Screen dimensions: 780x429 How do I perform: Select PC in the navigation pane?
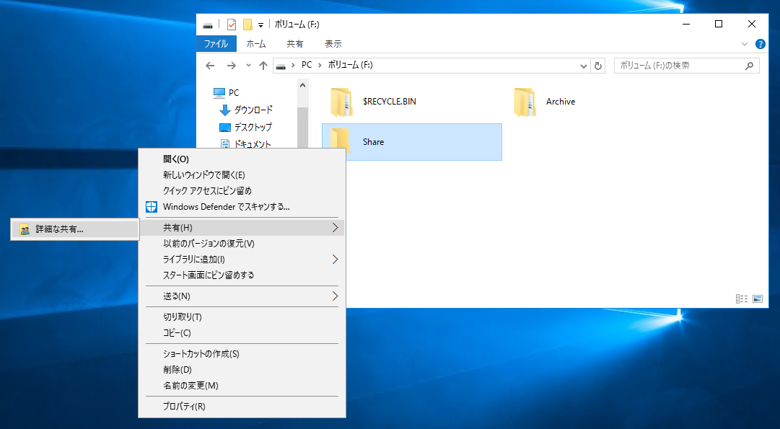226,93
